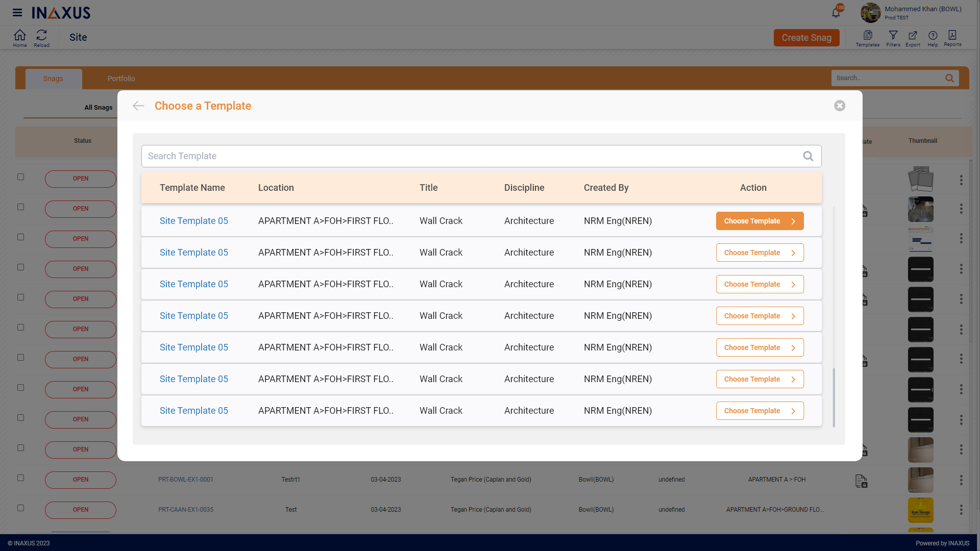Switch to the Portfolio tab
Image resolution: width=980 pixels, height=551 pixels.
(x=121, y=79)
